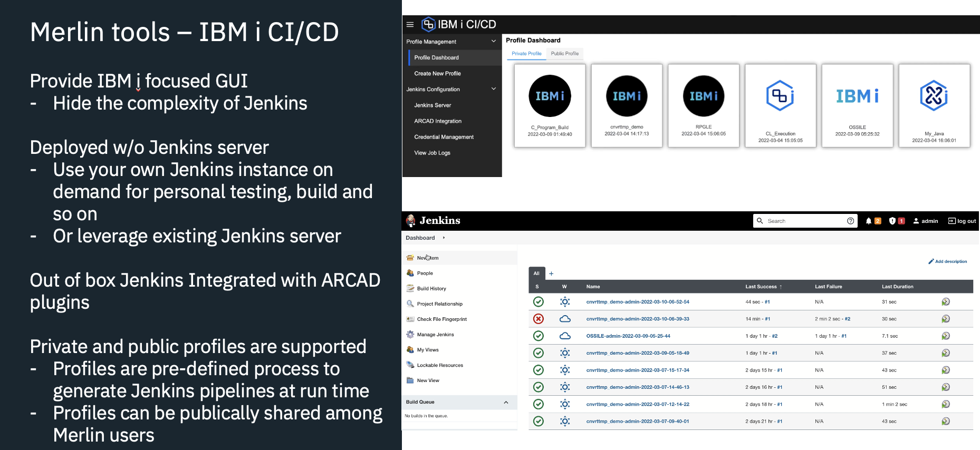The image size is (980, 450).
Task: Click the People icon in Jenkins sidebar
Action: (x=410, y=273)
